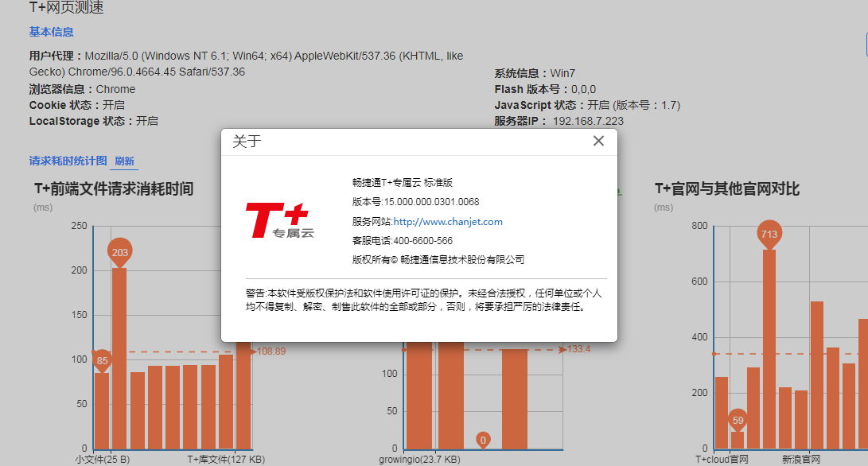This screenshot has height=466, width=868.
Task: Click the 85 marker pin in first chart
Action: 102,361
